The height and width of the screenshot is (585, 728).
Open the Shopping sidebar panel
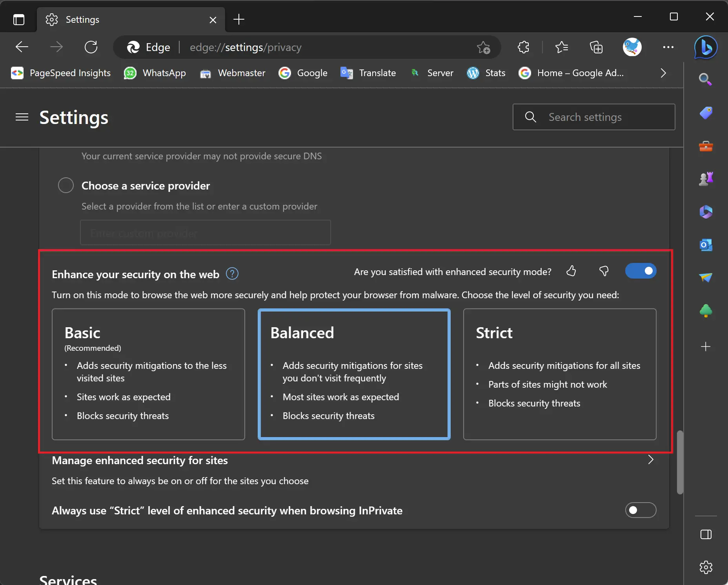[706, 113]
